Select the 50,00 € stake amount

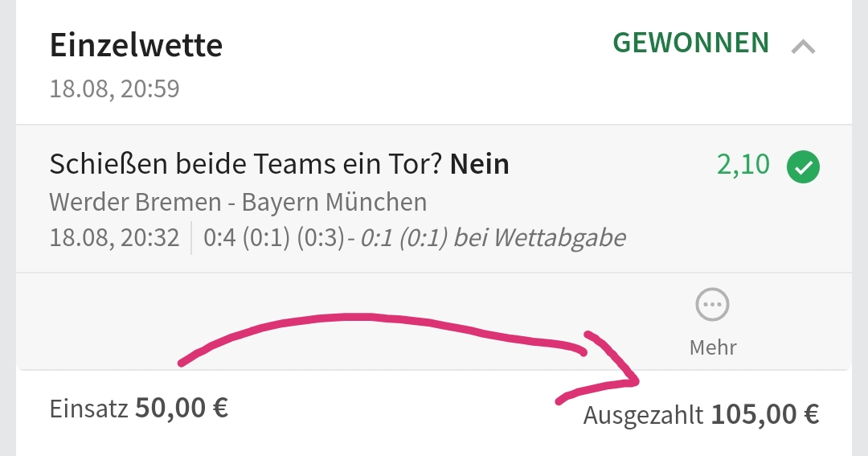pos(182,408)
